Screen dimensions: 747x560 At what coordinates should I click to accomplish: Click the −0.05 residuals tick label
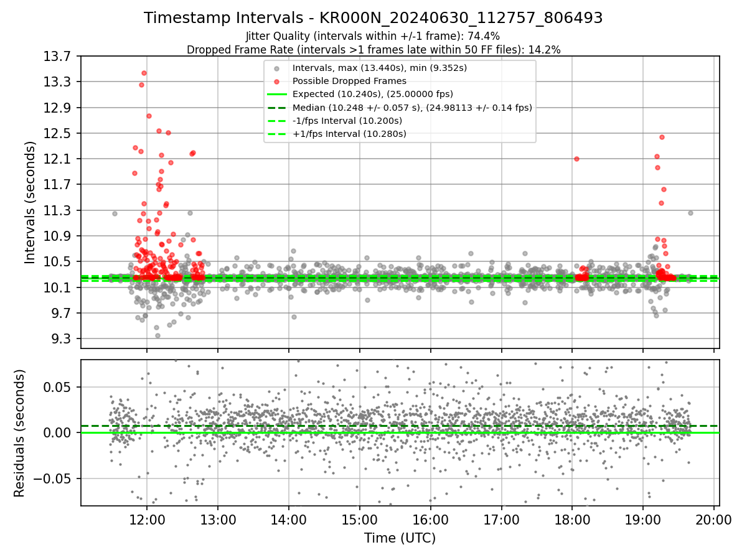coord(53,479)
